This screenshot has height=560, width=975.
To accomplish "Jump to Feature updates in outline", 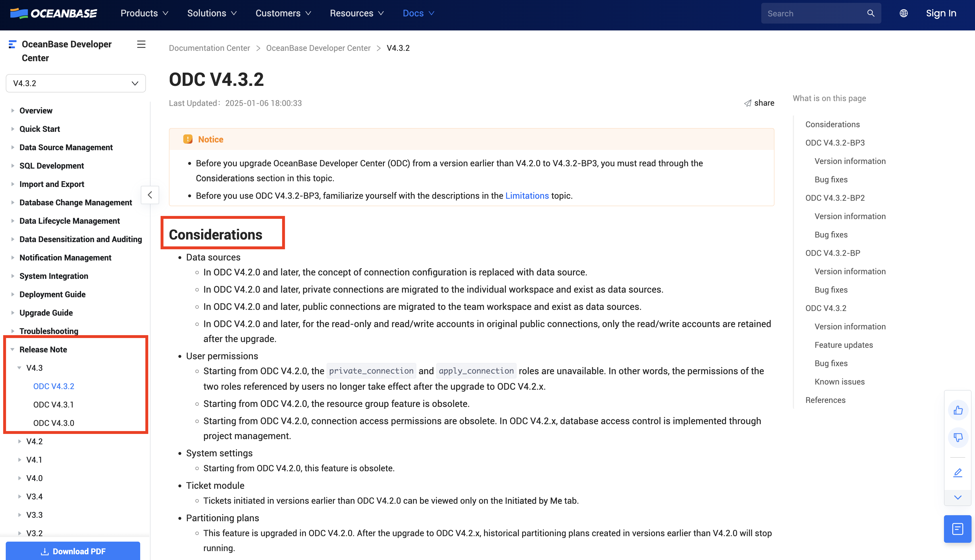I will pos(843,345).
